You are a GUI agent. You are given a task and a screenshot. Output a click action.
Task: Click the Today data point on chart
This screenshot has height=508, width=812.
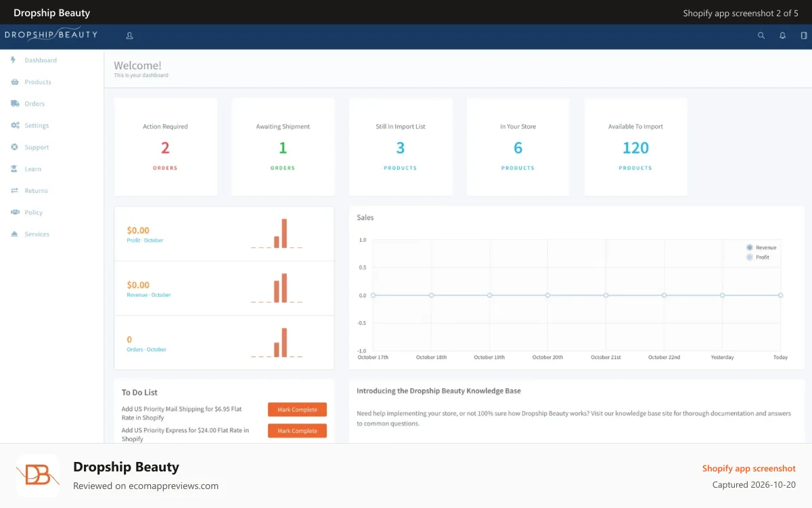coord(780,295)
